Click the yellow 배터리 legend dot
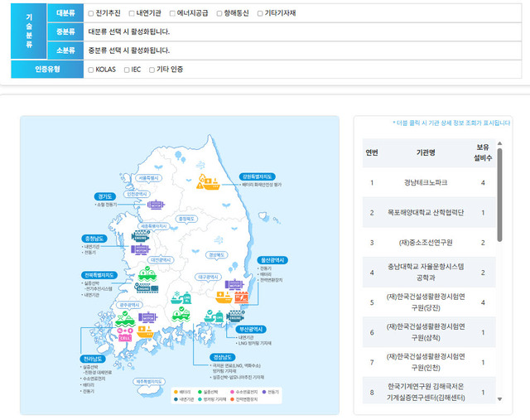The height and width of the screenshot is (420, 530). 176,390
